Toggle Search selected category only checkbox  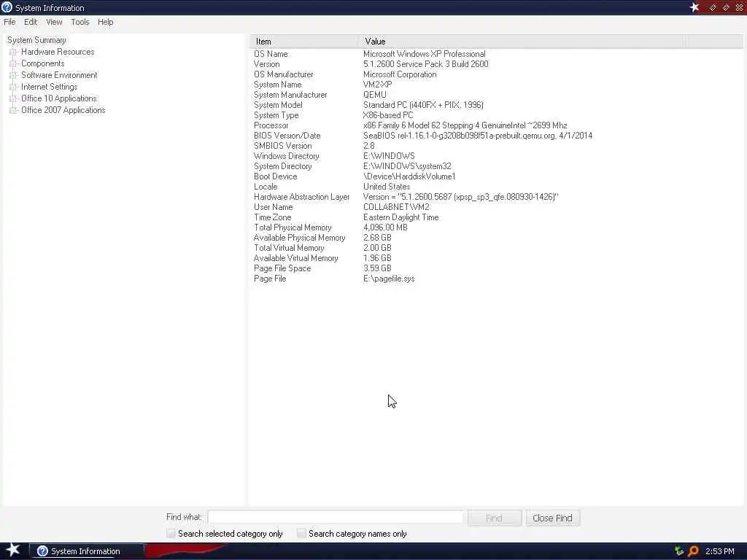[171, 533]
